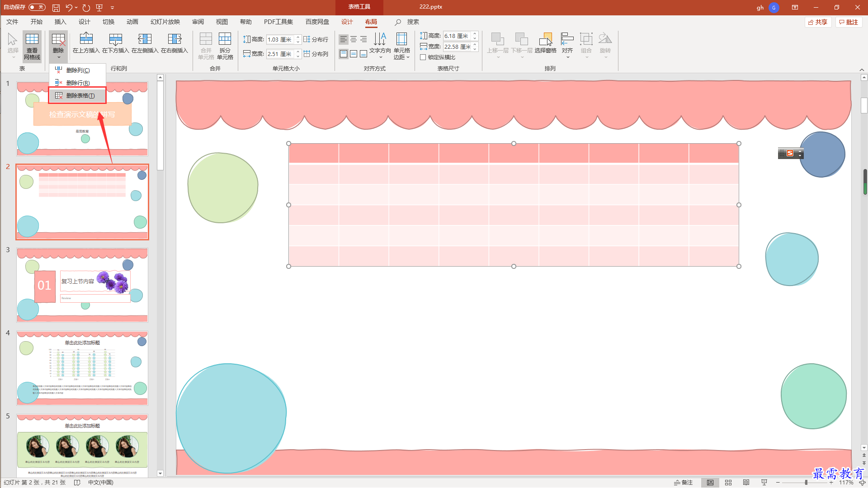Enable lock aspect ratio (锁定纵横比) checkbox
868x488 pixels.
coord(423,57)
